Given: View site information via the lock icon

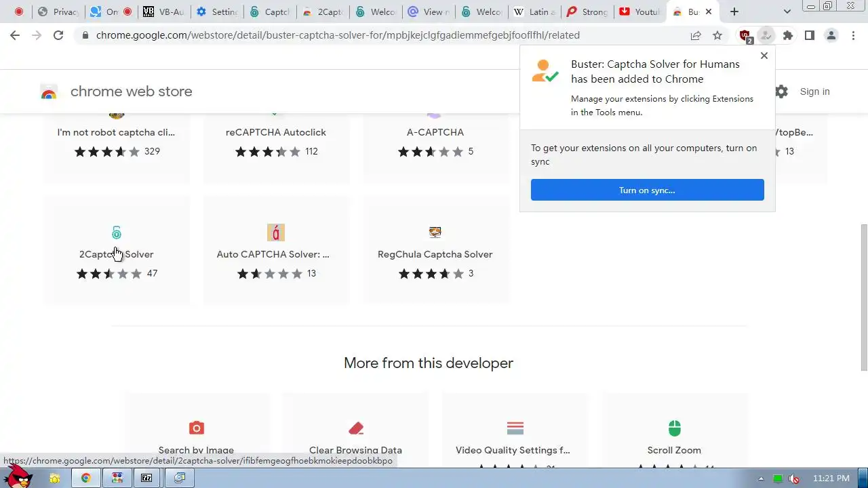Looking at the screenshot, I should pyautogui.click(x=85, y=35).
